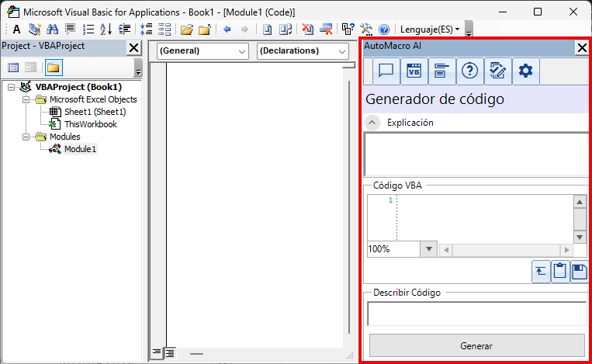Collapse the VBAProject (Book1) tree node

click(x=12, y=87)
